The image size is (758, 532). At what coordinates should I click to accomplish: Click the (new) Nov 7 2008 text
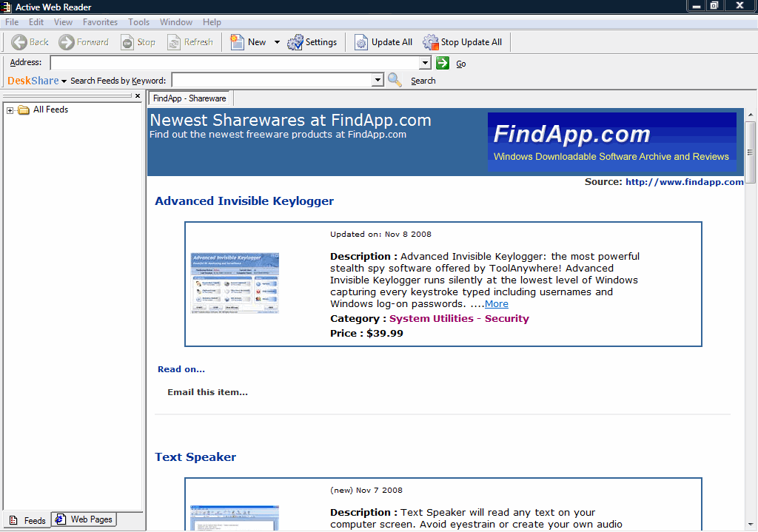click(366, 491)
